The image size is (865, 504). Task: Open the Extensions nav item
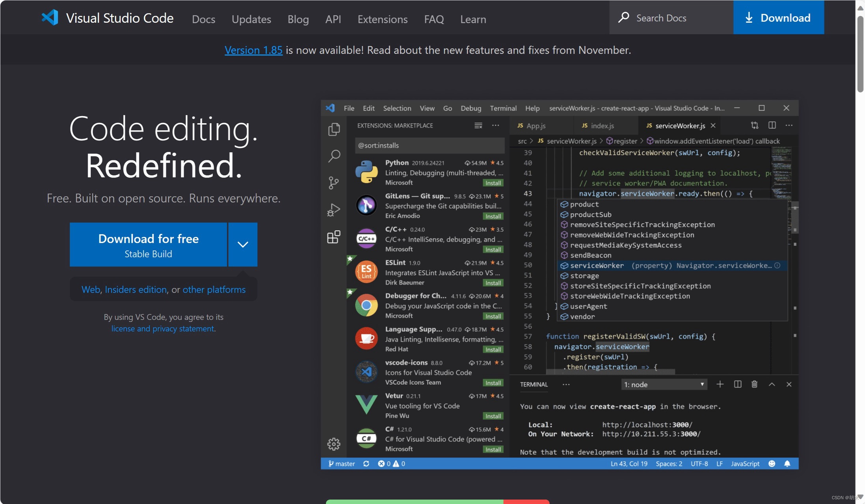(x=382, y=19)
